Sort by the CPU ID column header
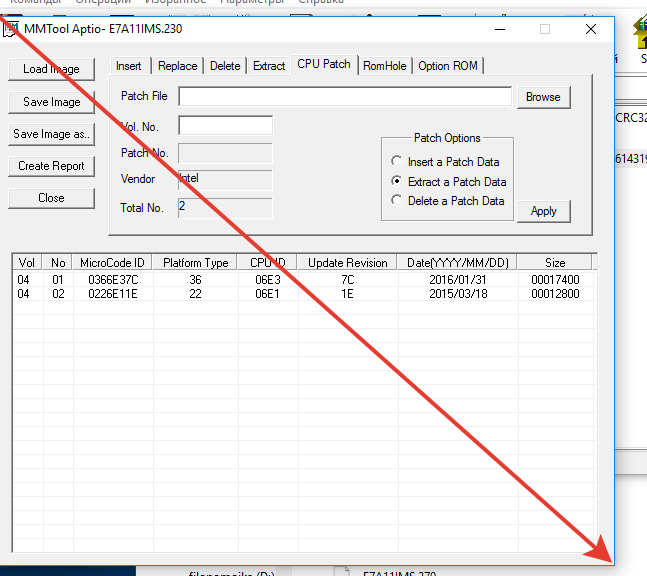 tap(267, 262)
